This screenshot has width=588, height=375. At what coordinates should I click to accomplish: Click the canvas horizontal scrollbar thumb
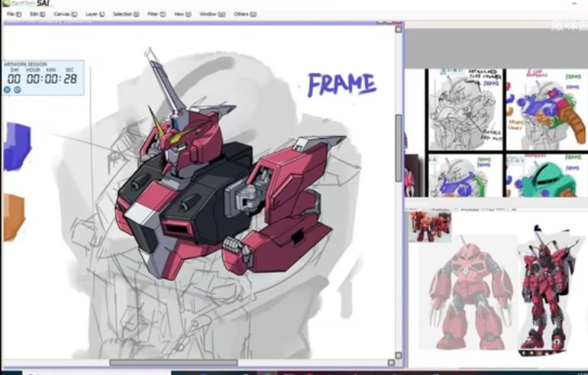pyautogui.click(x=173, y=363)
